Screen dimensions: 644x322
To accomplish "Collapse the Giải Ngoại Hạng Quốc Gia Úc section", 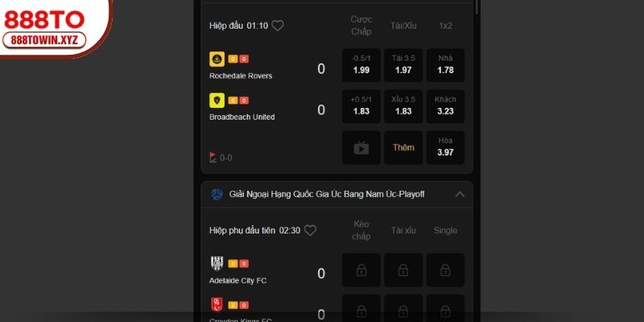I will click(x=460, y=194).
